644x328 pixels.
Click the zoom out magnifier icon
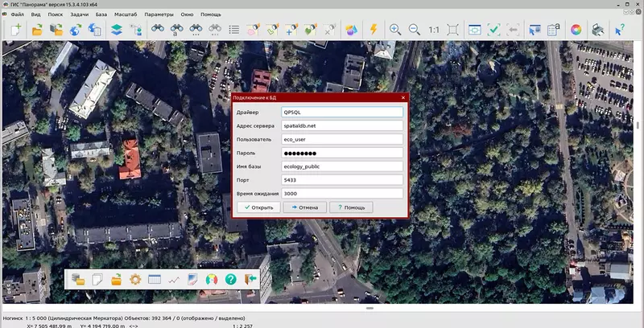(x=415, y=30)
